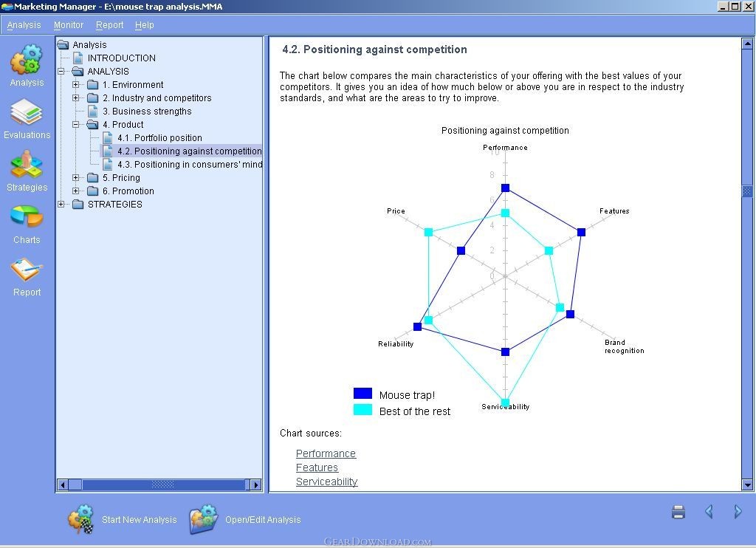The width and height of the screenshot is (756, 548).
Task: Click the 3. Business strengths document icon
Action: tap(92, 111)
